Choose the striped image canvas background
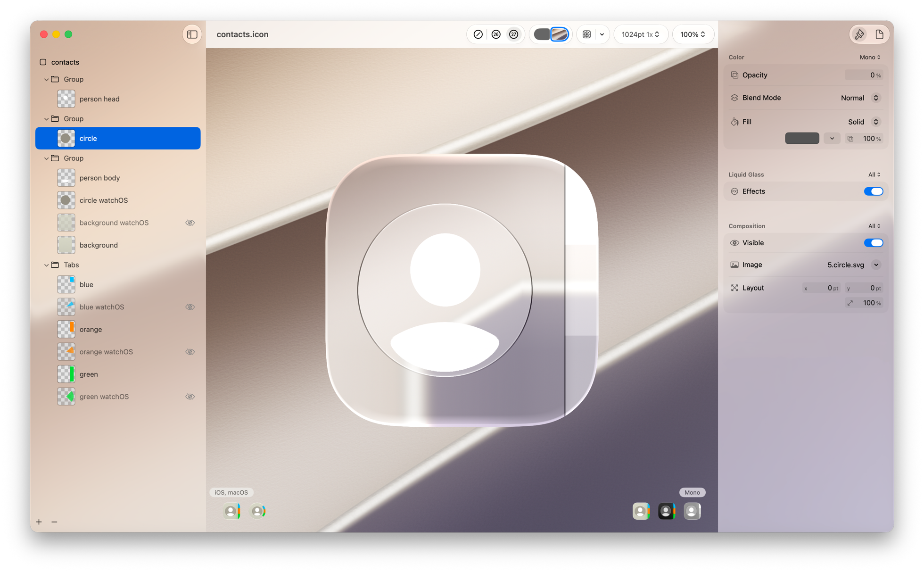Screen dimensions: 924x572 point(560,34)
